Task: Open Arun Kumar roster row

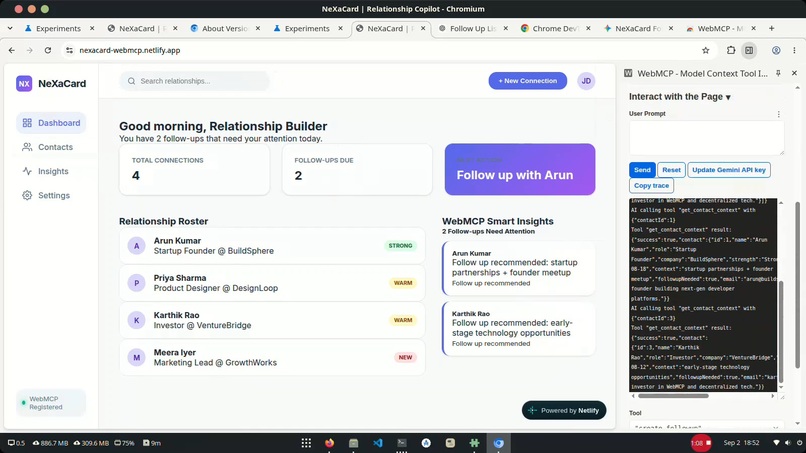Action: pos(272,246)
